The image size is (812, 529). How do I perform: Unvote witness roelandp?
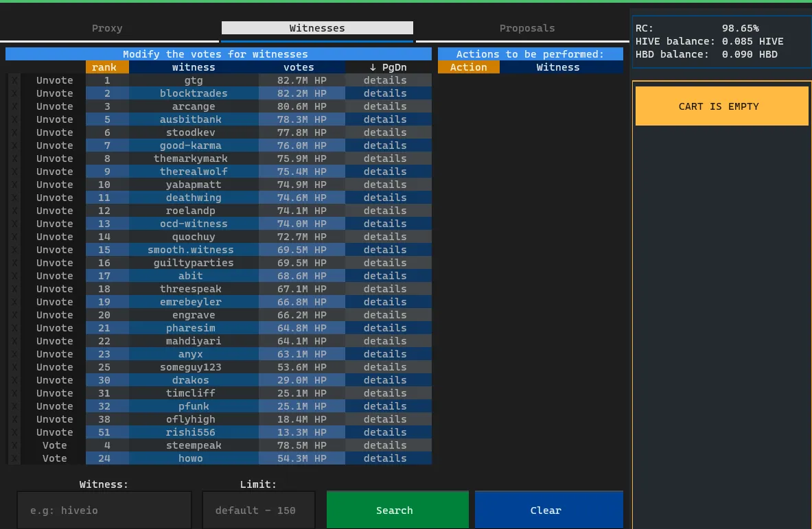(x=54, y=211)
